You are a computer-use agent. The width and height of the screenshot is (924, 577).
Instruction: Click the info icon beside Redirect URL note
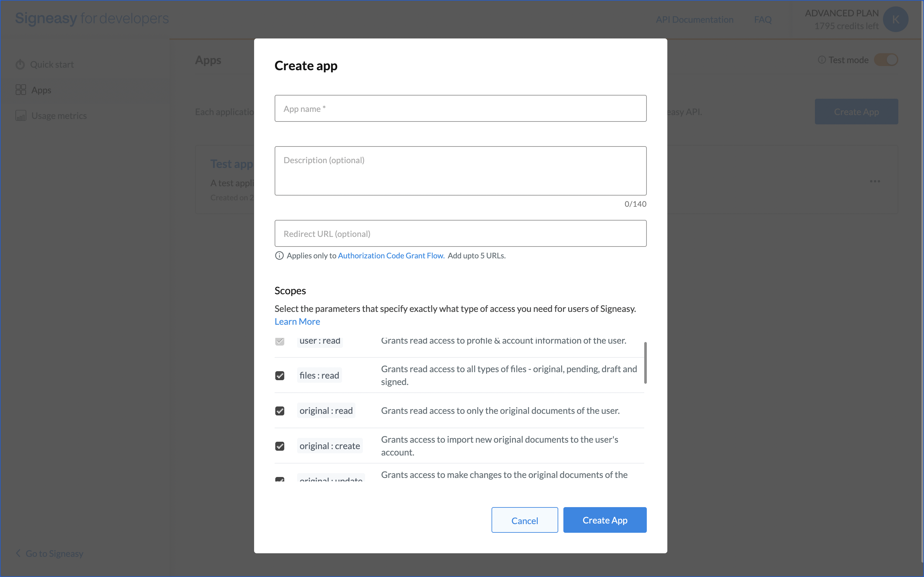coord(279,256)
